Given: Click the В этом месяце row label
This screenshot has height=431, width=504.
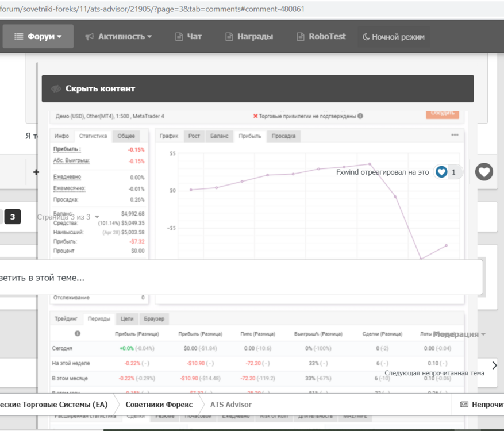Looking at the screenshot, I should coord(70,378).
